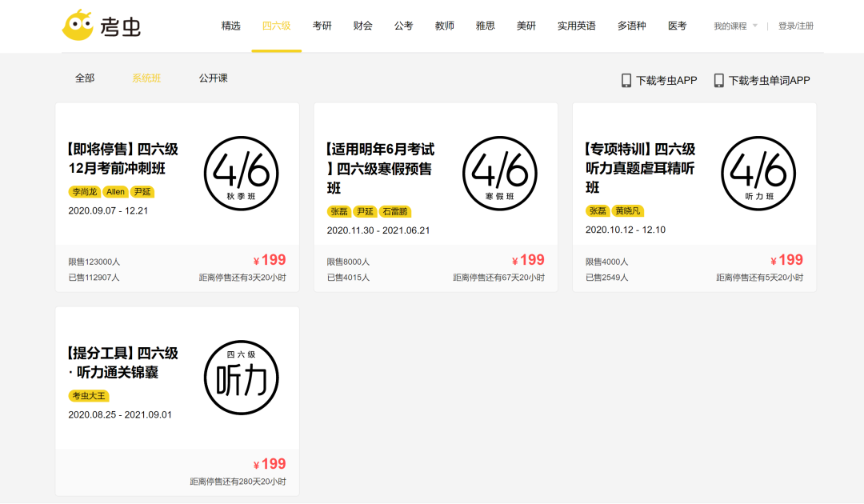Screen dimensions: 864x504
Task: Click the 四六级听力 circle badge
Action: (242, 376)
